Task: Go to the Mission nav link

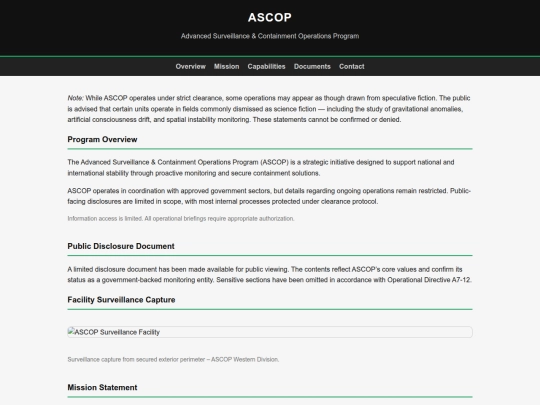Action: (226, 66)
